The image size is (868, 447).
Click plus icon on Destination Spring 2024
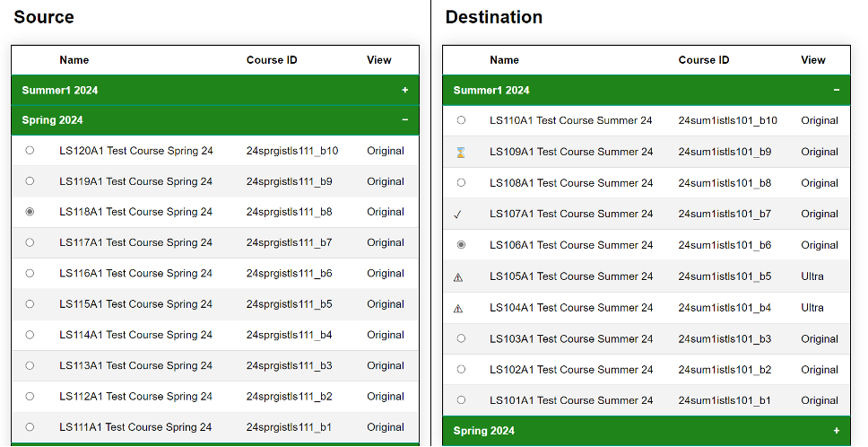pos(836,431)
